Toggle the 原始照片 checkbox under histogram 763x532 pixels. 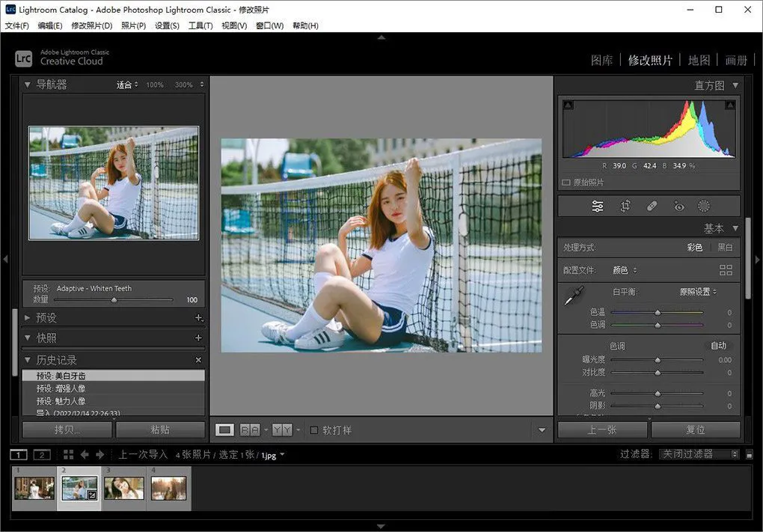(566, 183)
